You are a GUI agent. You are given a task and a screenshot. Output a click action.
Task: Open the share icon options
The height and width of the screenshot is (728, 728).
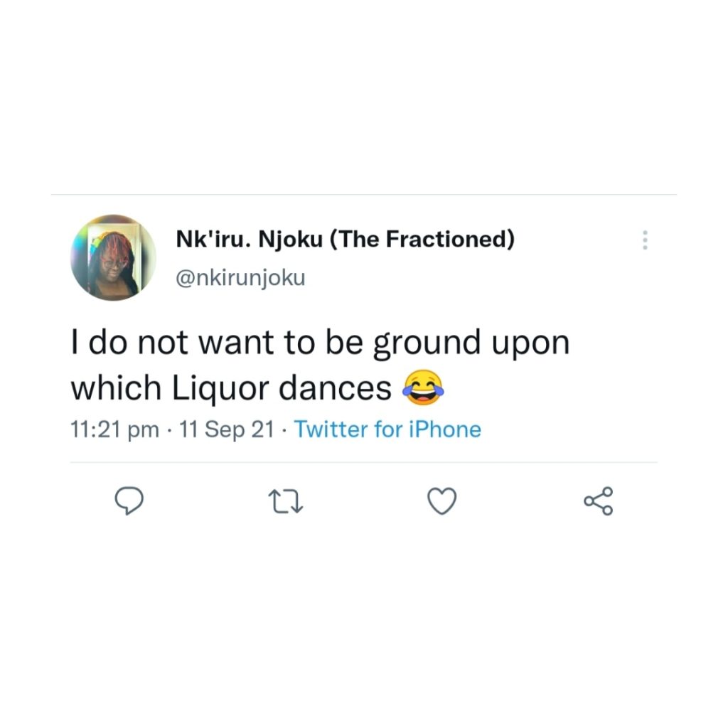(598, 500)
